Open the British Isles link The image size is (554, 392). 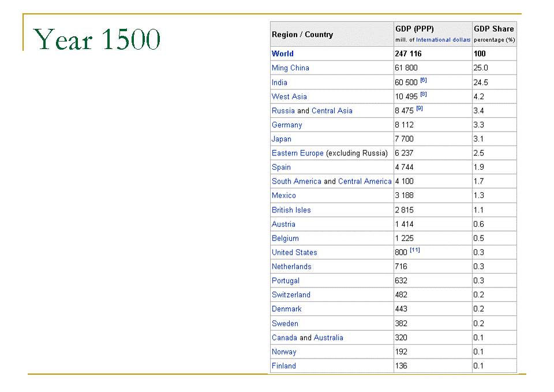pyautogui.click(x=291, y=210)
